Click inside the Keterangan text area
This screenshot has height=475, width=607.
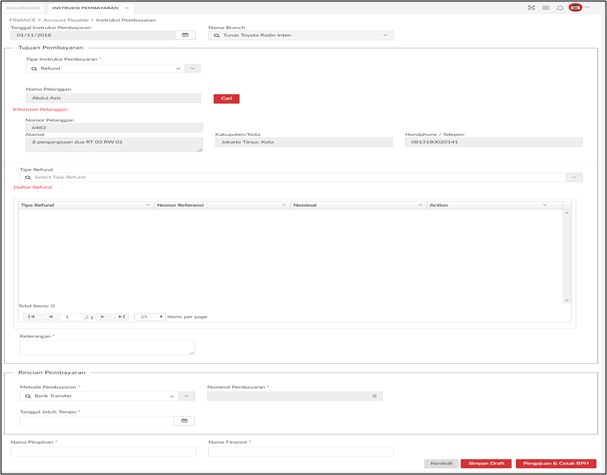(x=107, y=348)
